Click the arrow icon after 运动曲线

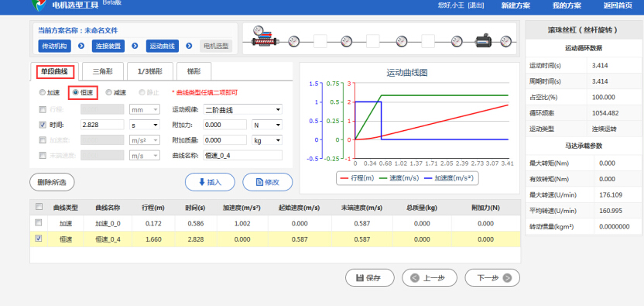coord(189,46)
